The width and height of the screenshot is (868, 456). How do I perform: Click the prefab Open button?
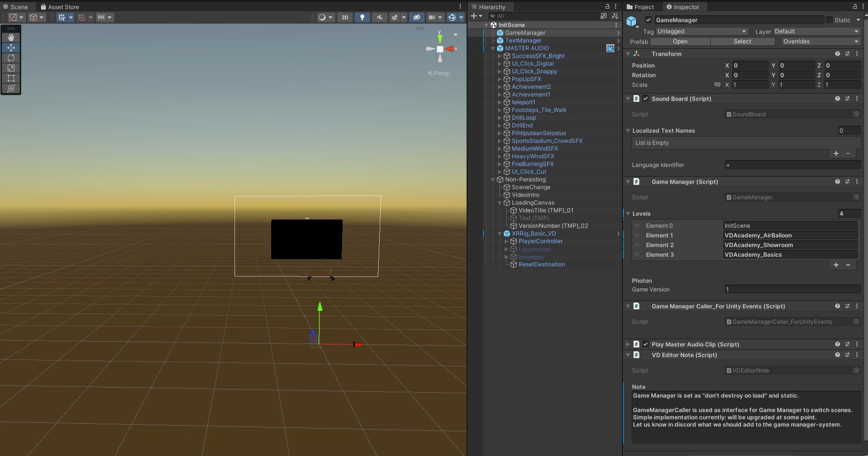(x=680, y=41)
